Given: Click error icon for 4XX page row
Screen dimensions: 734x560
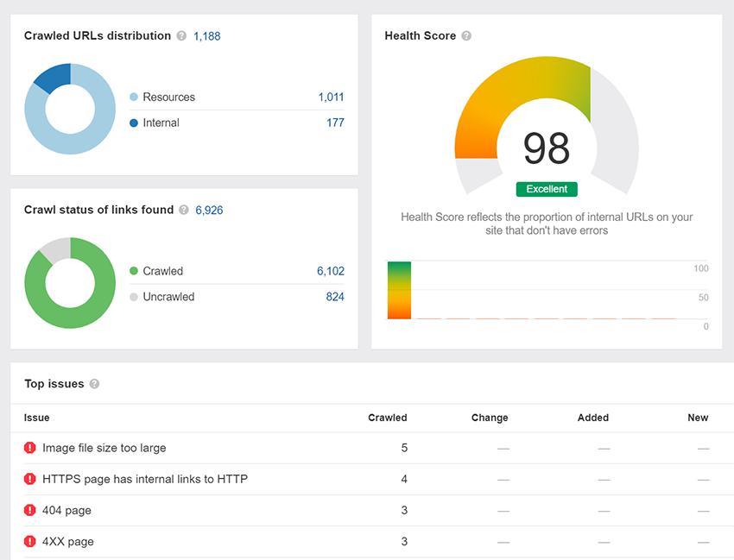Looking at the screenshot, I should 30,541.
